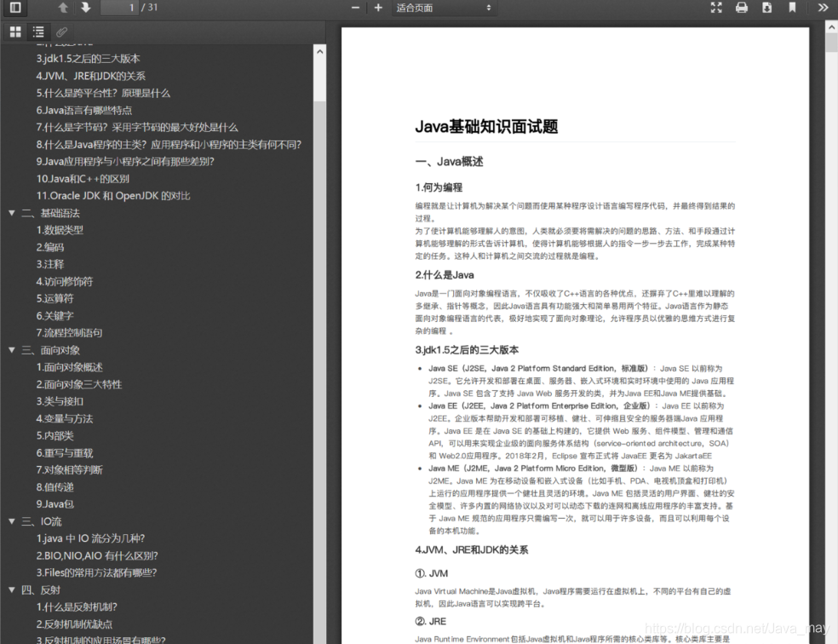Open outline item 7.流程控制语句
838x644 pixels.
point(70,332)
